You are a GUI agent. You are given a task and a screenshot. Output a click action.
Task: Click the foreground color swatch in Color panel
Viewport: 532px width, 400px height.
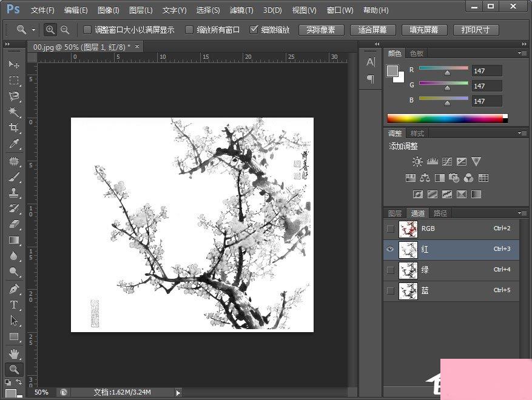(x=392, y=71)
